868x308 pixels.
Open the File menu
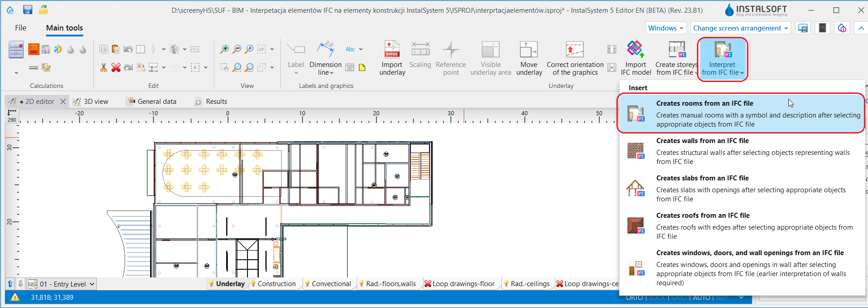click(x=20, y=28)
